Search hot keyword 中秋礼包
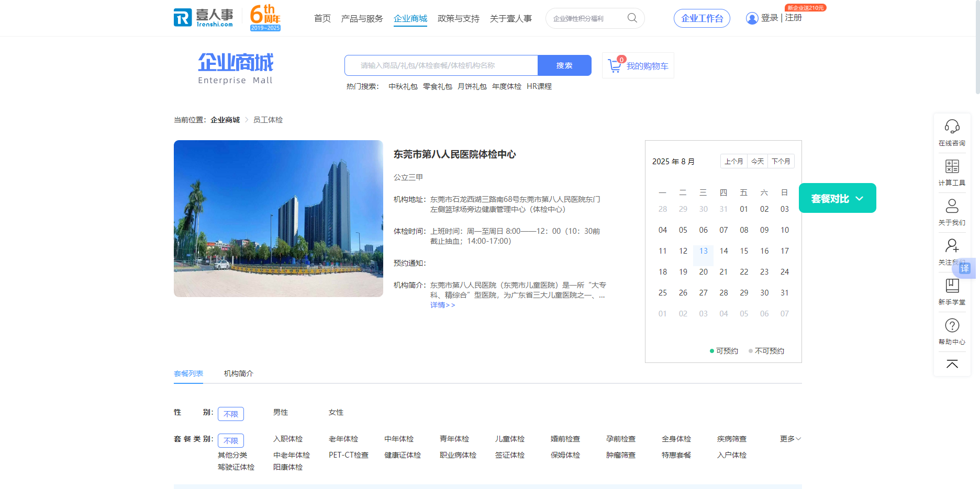Viewport: 980px width, 489px height. (x=403, y=86)
